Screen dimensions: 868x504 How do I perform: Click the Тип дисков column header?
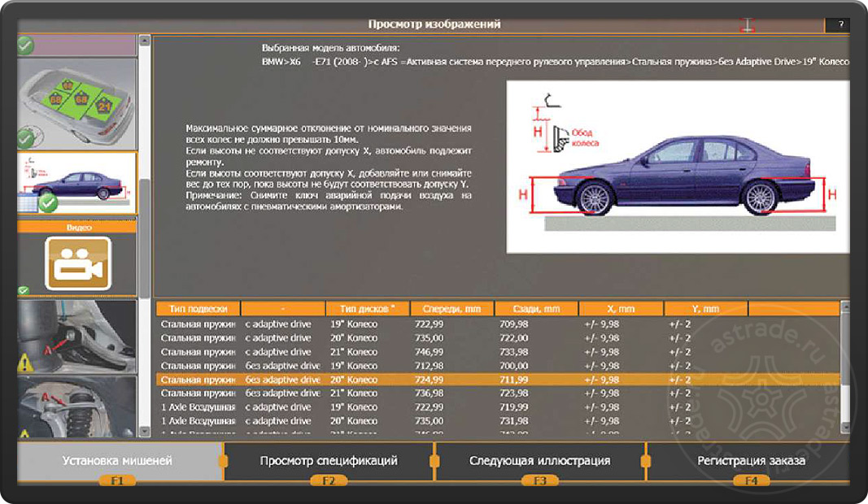(368, 309)
